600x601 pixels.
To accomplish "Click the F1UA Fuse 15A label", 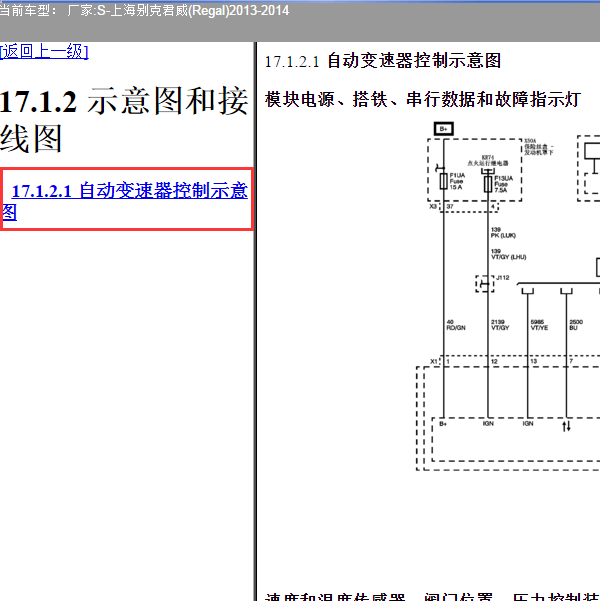I will pos(457,181).
